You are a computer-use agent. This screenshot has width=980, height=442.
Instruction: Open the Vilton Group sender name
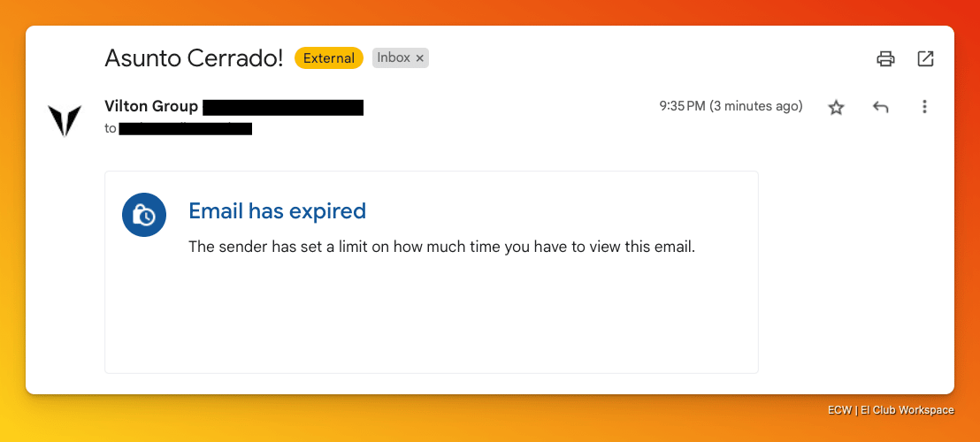151,107
